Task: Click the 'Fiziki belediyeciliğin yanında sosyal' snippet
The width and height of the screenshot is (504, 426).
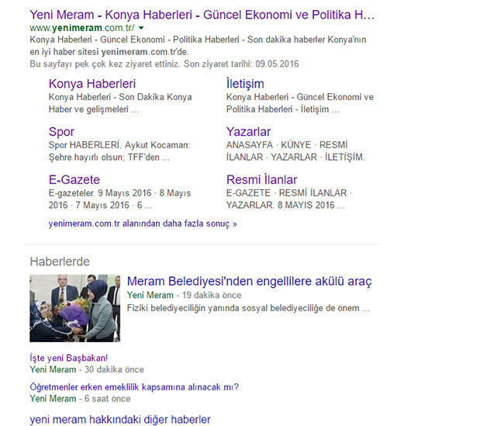Action: tap(248, 308)
